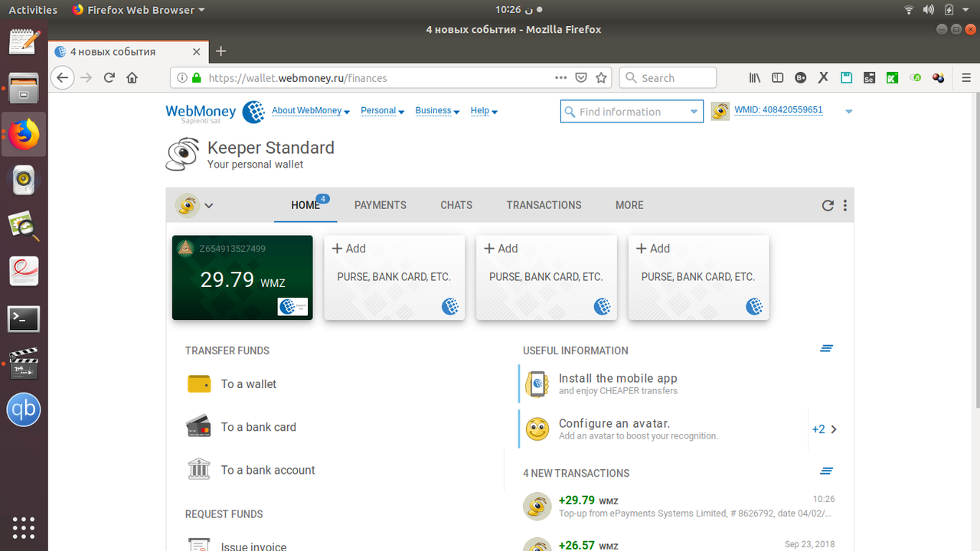Open page actions three-dot menu in address bar
Image resolution: width=980 pixels, height=551 pixels.
pos(560,77)
